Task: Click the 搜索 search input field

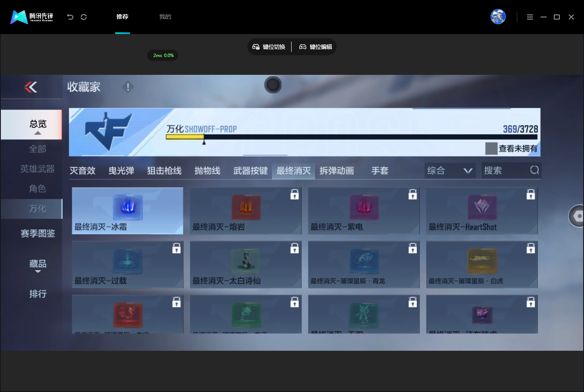Action: point(511,170)
